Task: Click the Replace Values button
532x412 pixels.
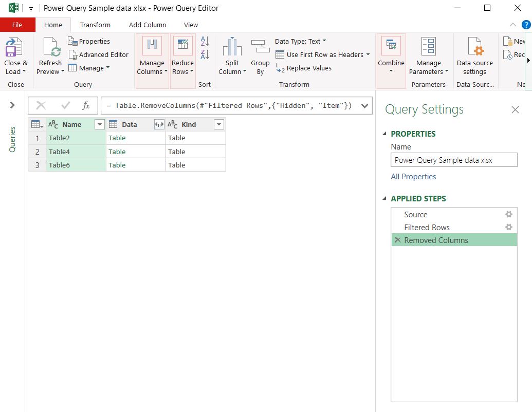Action: [304, 68]
